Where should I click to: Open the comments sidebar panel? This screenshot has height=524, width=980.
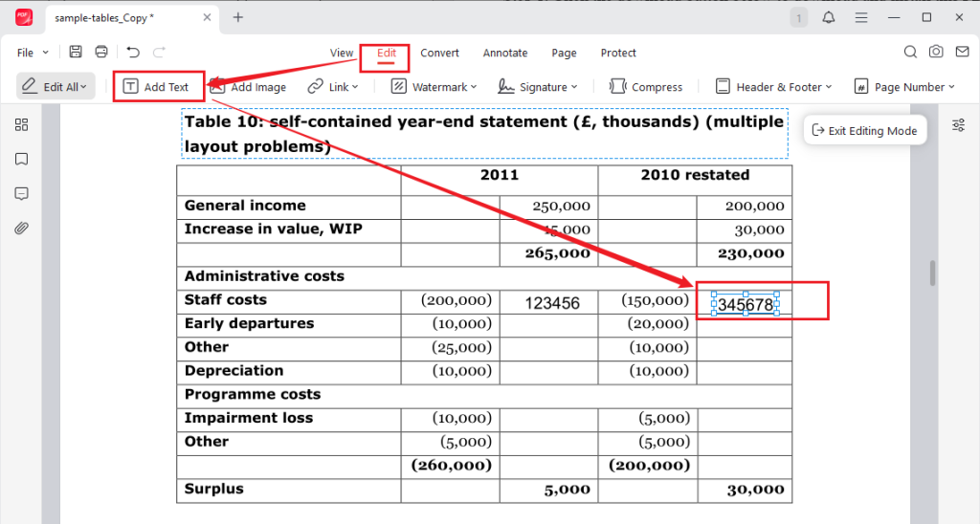pyautogui.click(x=21, y=193)
